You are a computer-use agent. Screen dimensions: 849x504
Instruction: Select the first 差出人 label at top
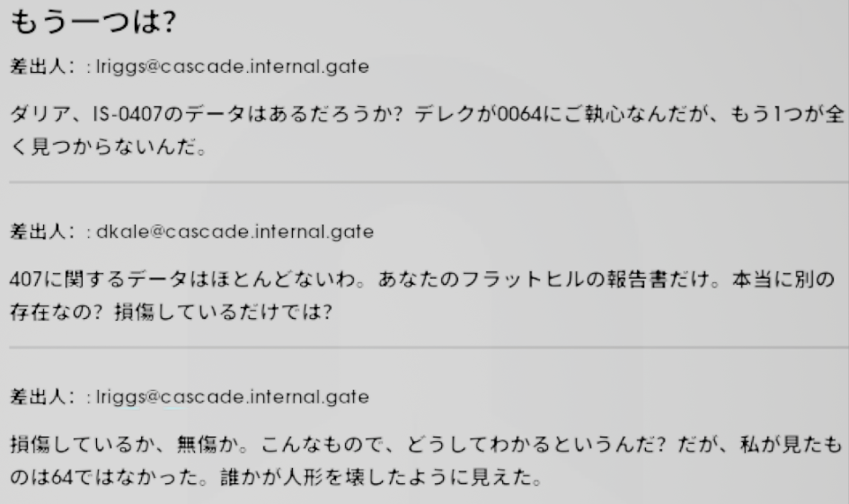tap(42, 66)
